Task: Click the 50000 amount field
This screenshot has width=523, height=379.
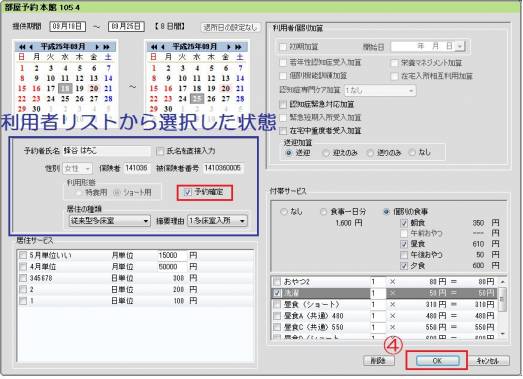Action: [x=172, y=267]
